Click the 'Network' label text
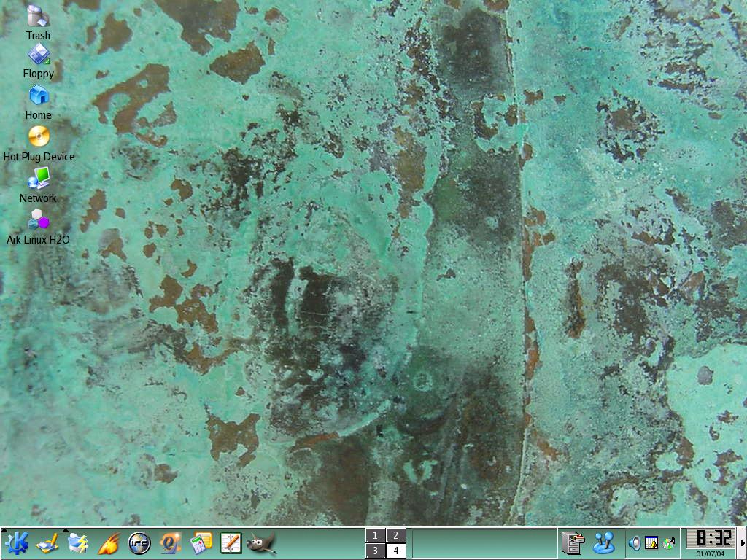 [38, 198]
